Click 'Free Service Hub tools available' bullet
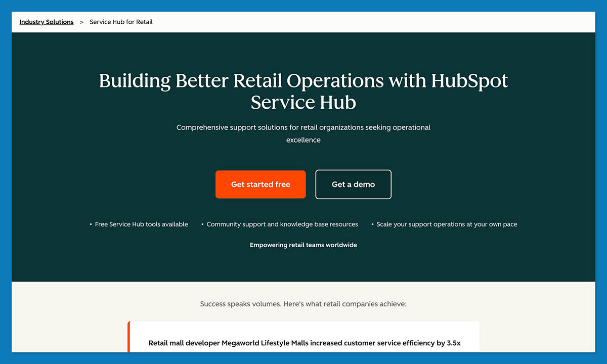 (141, 224)
